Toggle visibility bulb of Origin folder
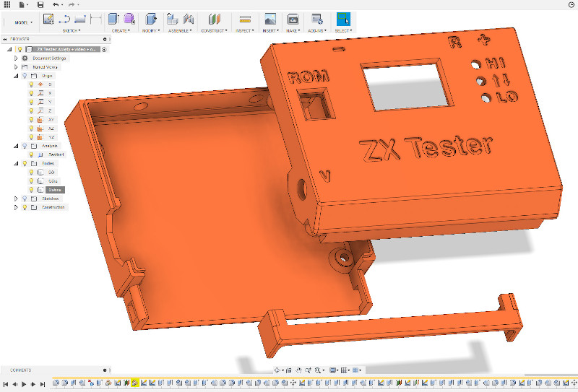Viewport: 578px width, 392px height. pos(25,76)
